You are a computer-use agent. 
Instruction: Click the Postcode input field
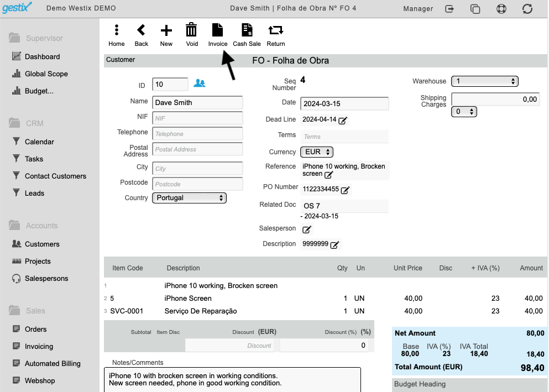pos(197,184)
